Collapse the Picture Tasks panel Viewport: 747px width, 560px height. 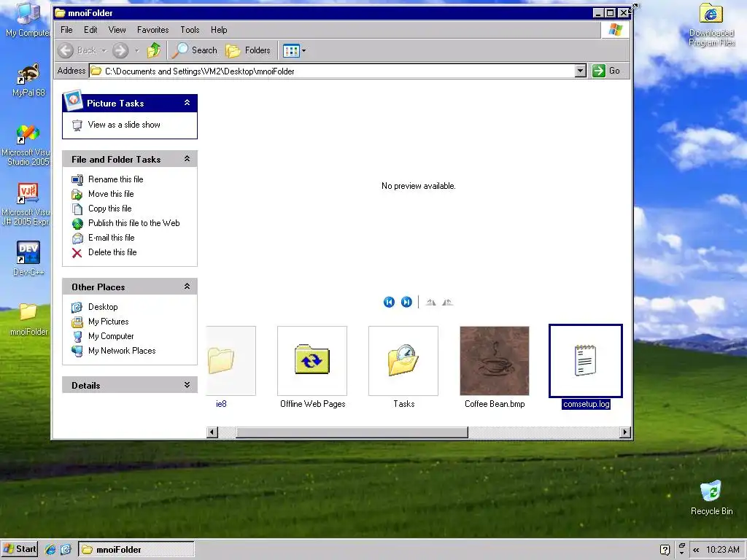pyautogui.click(x=187, y=103)
